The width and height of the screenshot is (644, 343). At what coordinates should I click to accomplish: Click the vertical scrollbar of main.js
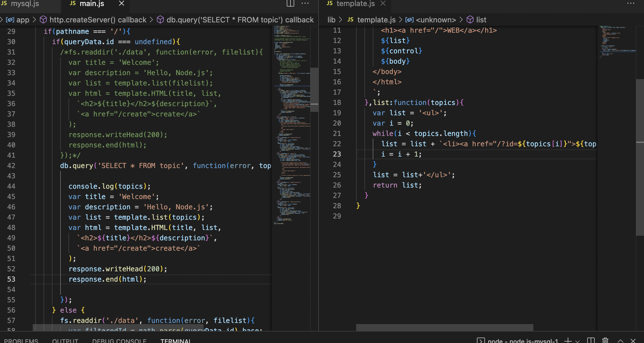(x=315, y=89)
